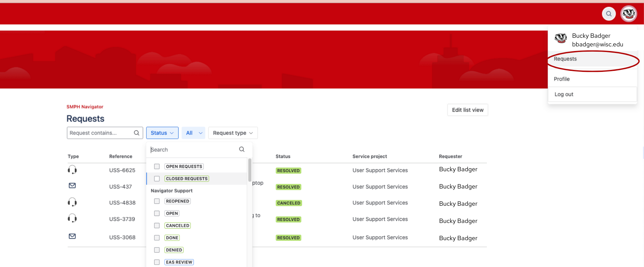Tick the Closed Requests checkbox

click(157, 179)
